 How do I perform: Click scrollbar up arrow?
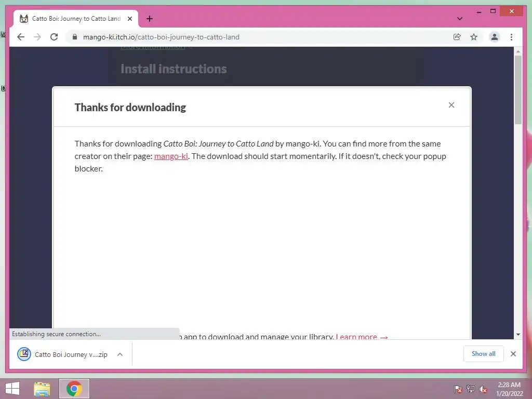point(518,51)
